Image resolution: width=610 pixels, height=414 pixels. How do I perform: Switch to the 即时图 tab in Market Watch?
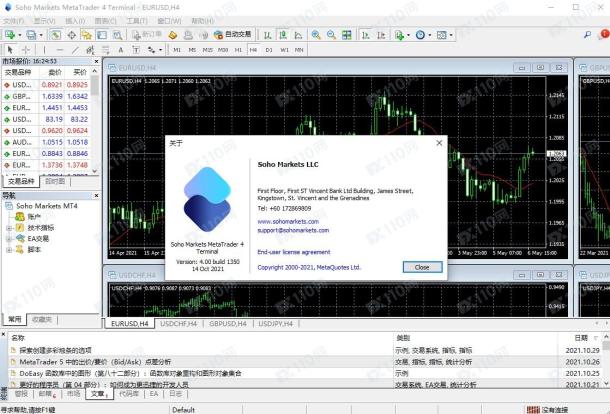(55, 181)
